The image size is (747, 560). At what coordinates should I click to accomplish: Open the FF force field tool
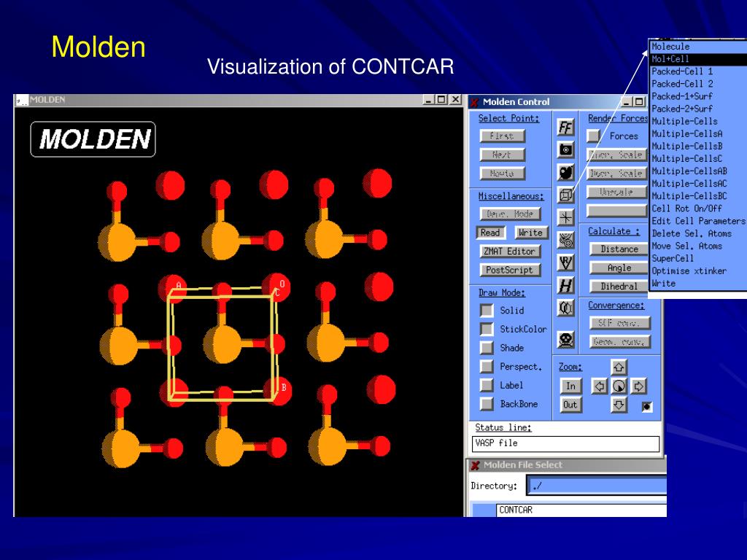pos(565,128)
